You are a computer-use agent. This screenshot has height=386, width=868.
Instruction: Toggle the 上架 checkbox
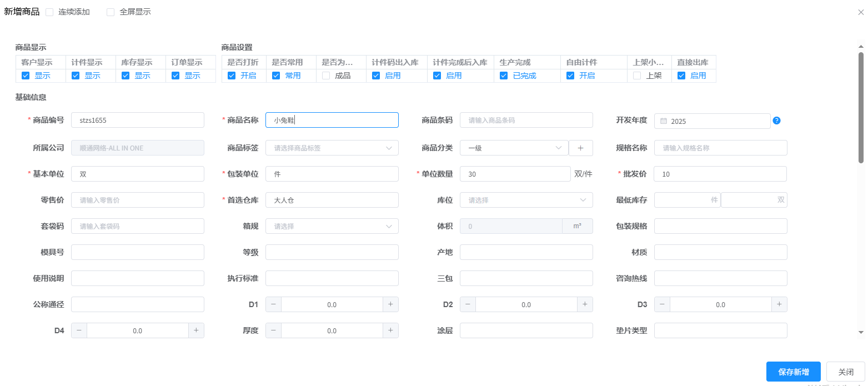(x=637, y=76)
